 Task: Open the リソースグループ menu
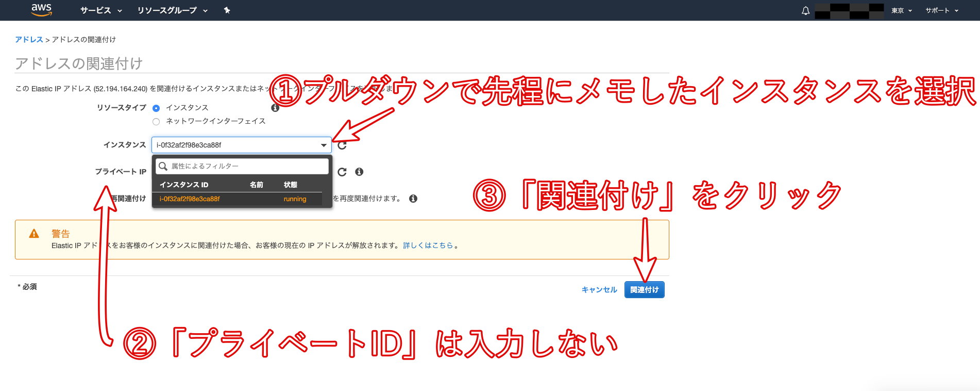pos(172,10)
